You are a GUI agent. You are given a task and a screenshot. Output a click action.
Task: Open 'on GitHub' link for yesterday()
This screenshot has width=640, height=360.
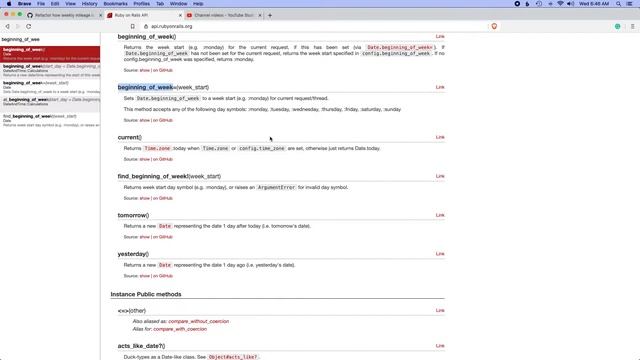pos(163,276)
